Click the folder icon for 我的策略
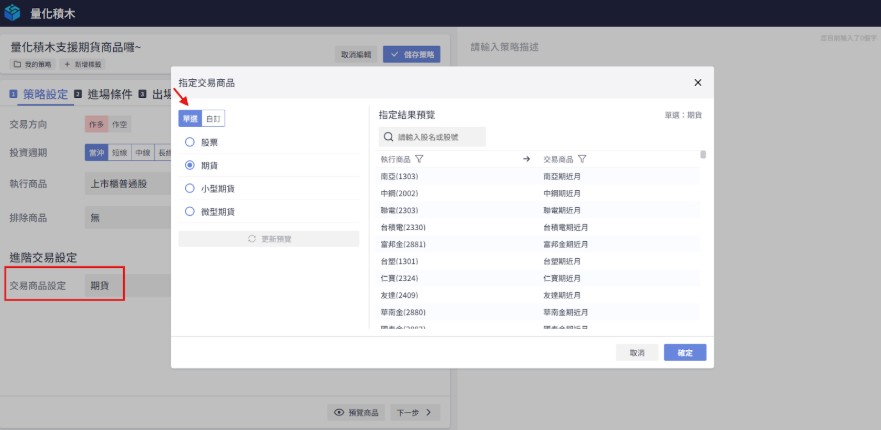 [x=17, y=64]
